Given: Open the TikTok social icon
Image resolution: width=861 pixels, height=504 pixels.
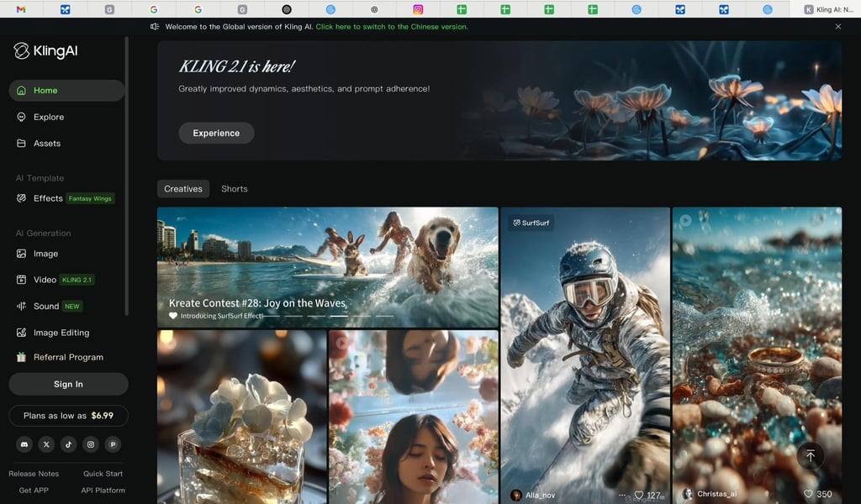Looking at the screenshot, I should [x=69, y=444].
